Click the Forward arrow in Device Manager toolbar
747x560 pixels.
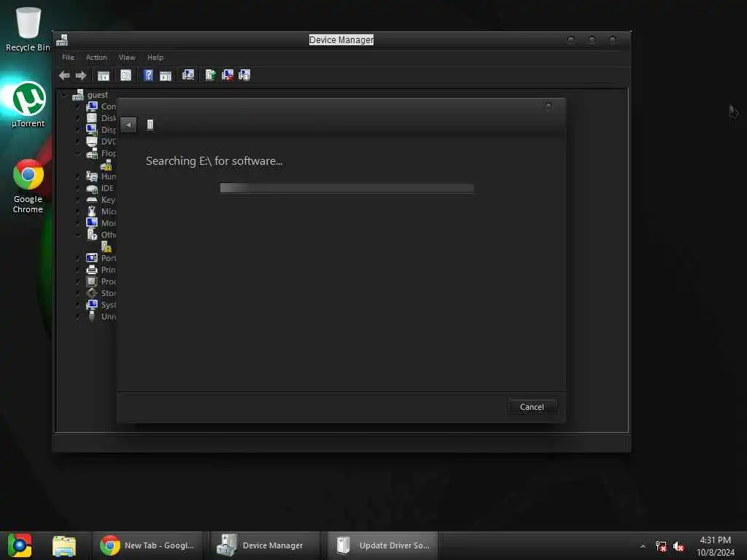pyautogui.click(x=81, y=75)
